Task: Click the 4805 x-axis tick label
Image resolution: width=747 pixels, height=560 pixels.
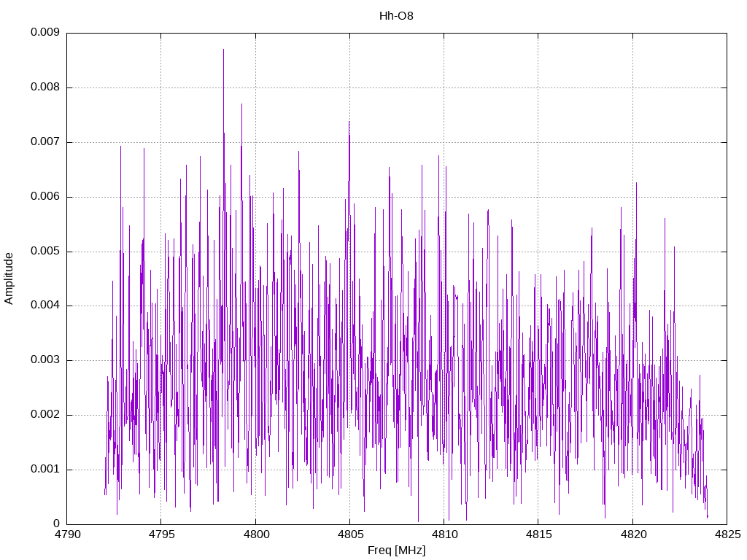Action: (350, 534)
